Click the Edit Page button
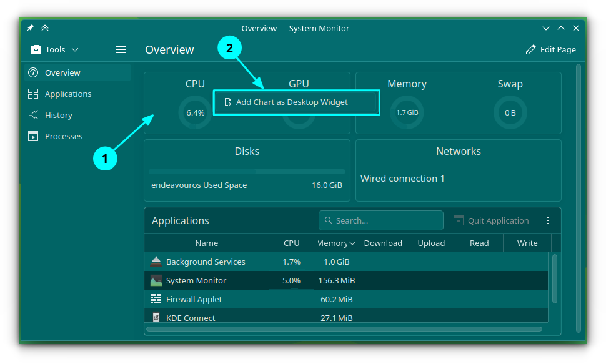606x364 pixels. [x=551, y=49]
